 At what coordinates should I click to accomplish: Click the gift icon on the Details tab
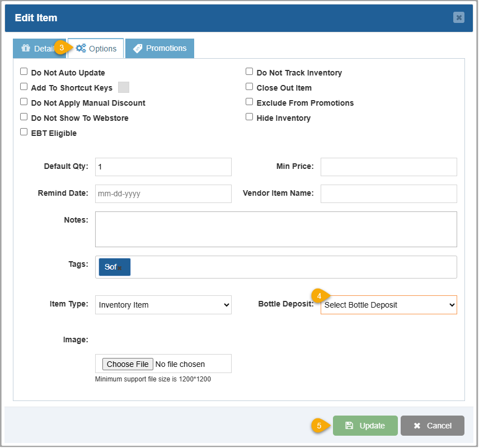coord(26,48)
